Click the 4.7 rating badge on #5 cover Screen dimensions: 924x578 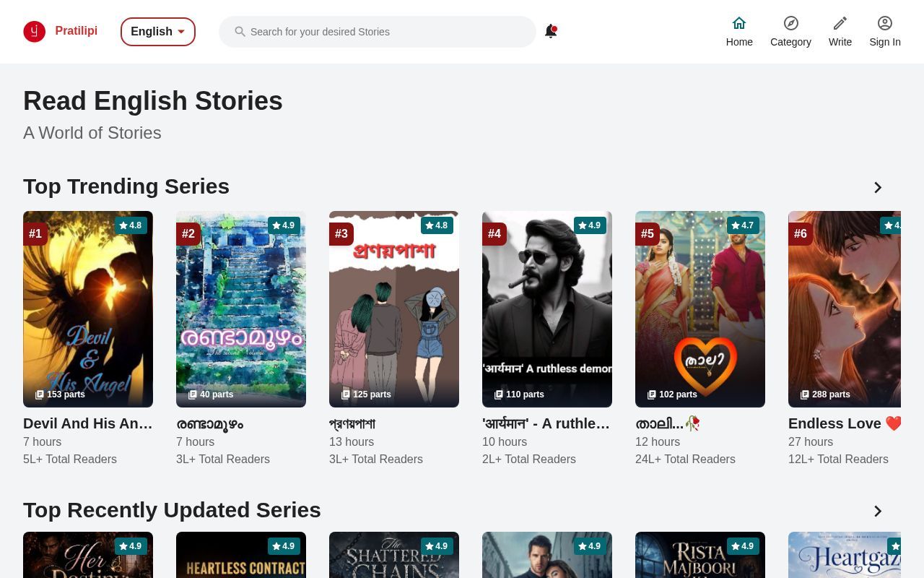(743, 225)
